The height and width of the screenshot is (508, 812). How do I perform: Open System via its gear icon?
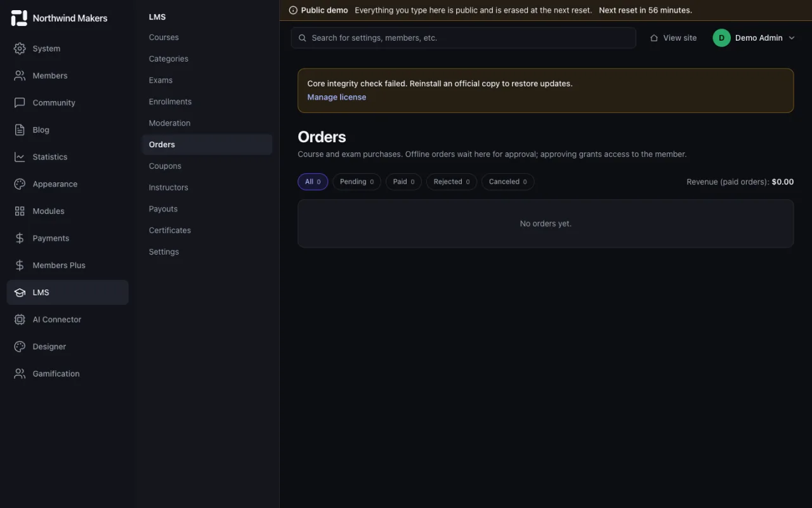click(x=20, y=48)
